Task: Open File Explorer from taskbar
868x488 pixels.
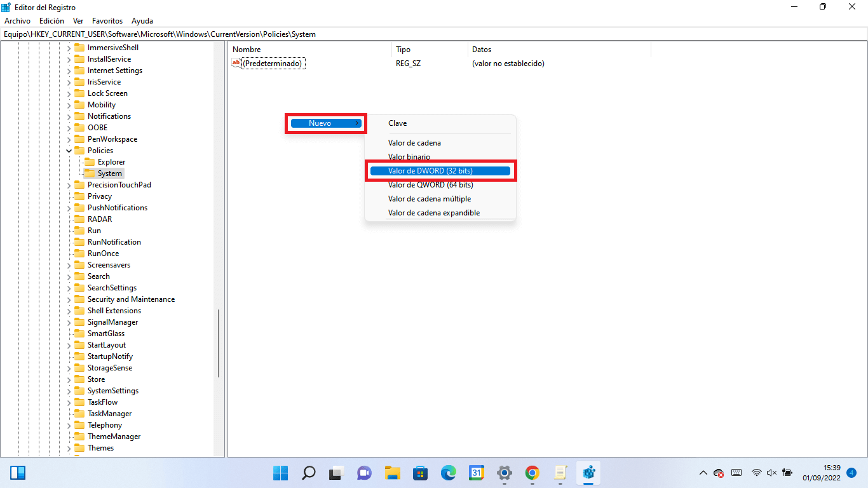Action: (x=392, y=473)
